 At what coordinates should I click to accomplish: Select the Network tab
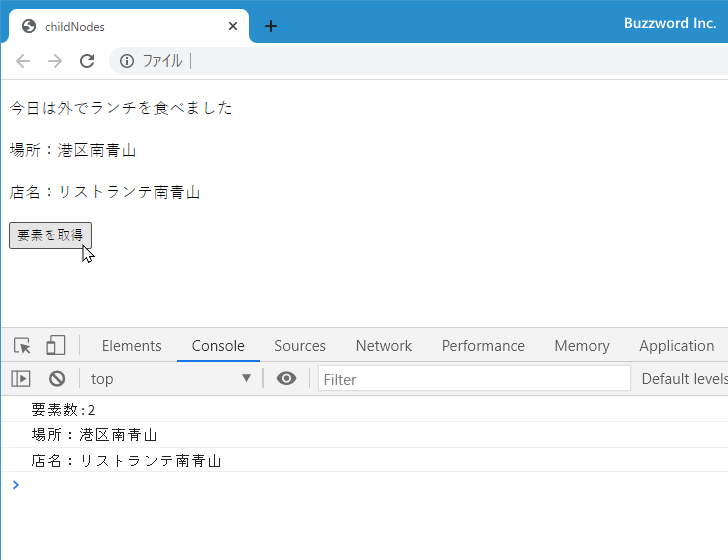click(383, 346)
